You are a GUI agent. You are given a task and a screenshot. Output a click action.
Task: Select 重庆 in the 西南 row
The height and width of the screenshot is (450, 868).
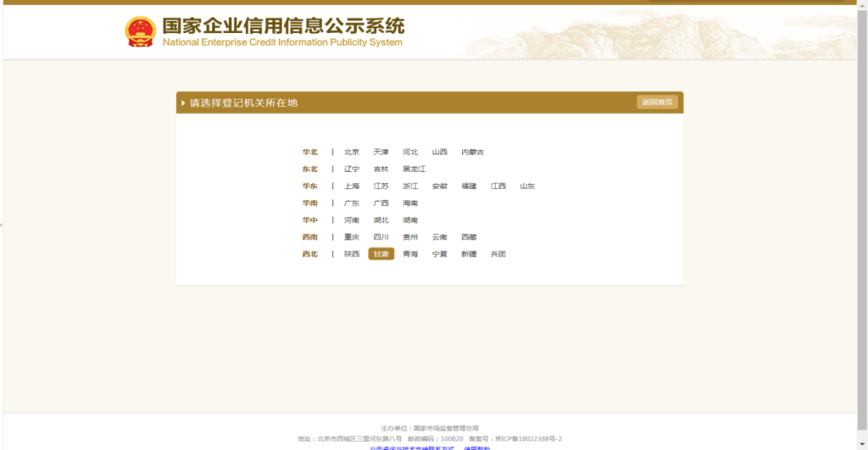352,237
